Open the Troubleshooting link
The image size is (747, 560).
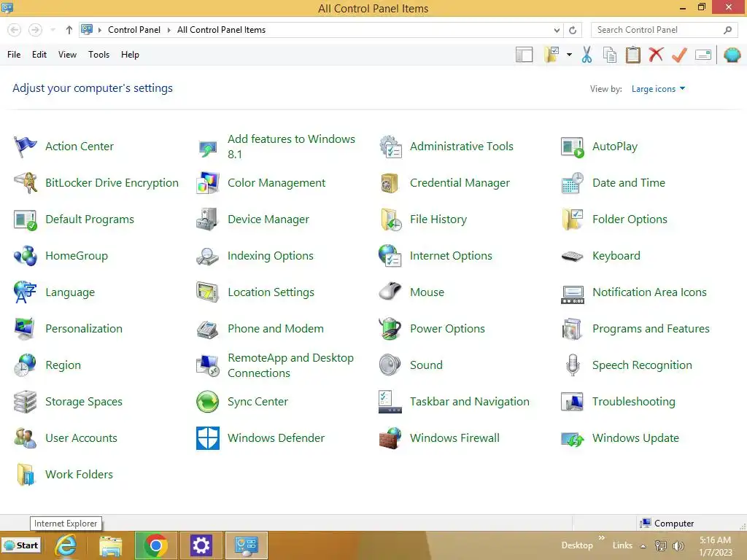[x=634, y=402]
